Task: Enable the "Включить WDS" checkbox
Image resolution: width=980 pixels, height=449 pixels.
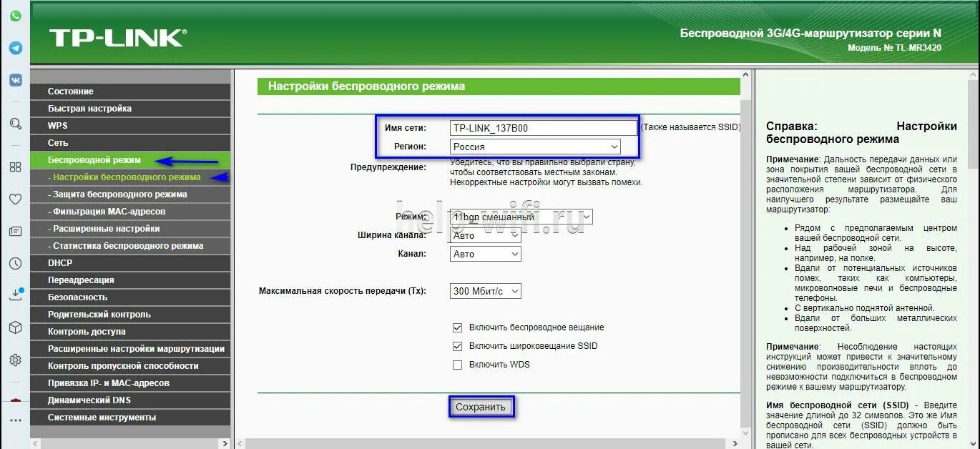Action: (458, 365)
